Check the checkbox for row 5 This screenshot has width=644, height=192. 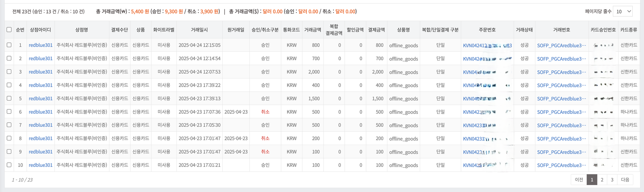(x=9, y=98)
